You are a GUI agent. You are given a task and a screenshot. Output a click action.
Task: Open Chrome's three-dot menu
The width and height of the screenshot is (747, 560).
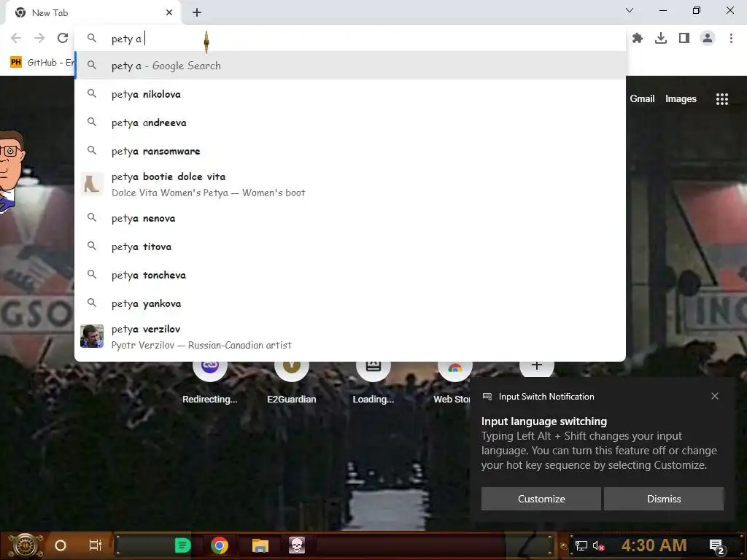point(731,38)
